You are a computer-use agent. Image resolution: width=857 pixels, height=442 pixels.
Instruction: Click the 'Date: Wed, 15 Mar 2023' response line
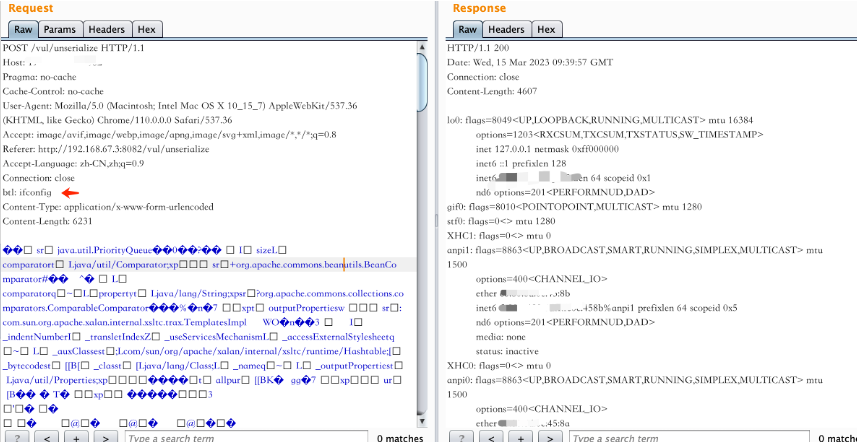pyautogui.click(x=530, y=62)
